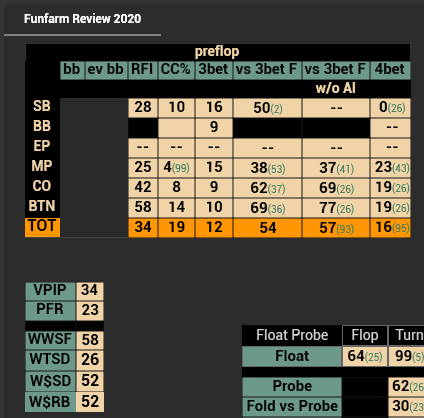Image resolution: width=424 pixels, height=418 pixels.
Task: Click TOT cell 57(93)
Action: (x=336, y=228)
